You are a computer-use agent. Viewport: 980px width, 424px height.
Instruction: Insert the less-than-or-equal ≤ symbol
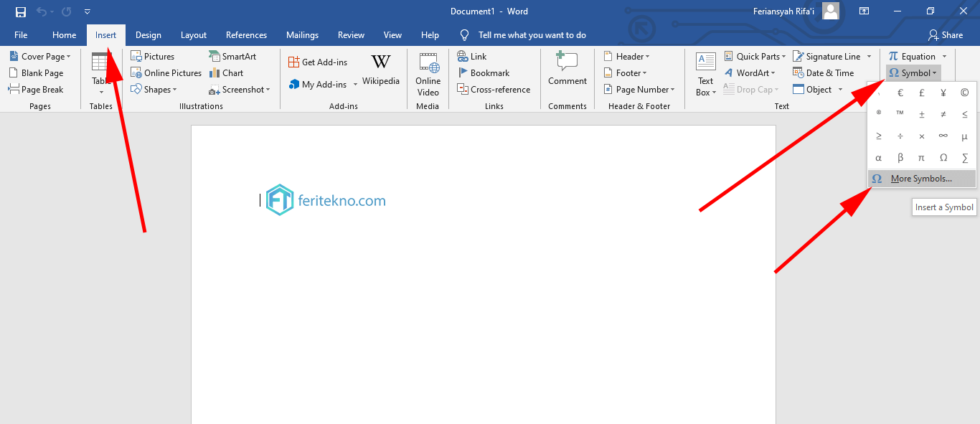click(x=965, y=114)
